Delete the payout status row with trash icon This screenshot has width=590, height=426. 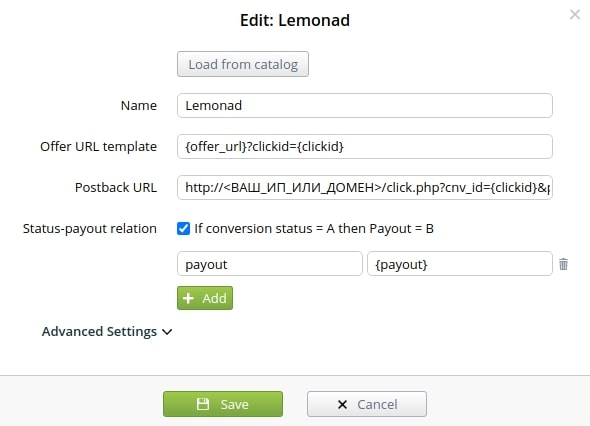tap(563, 264)
